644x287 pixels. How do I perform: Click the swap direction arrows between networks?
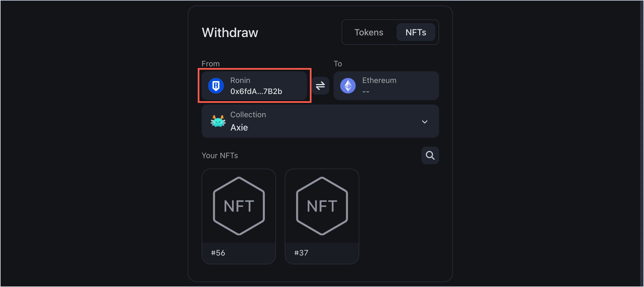(x=320, y=86)
